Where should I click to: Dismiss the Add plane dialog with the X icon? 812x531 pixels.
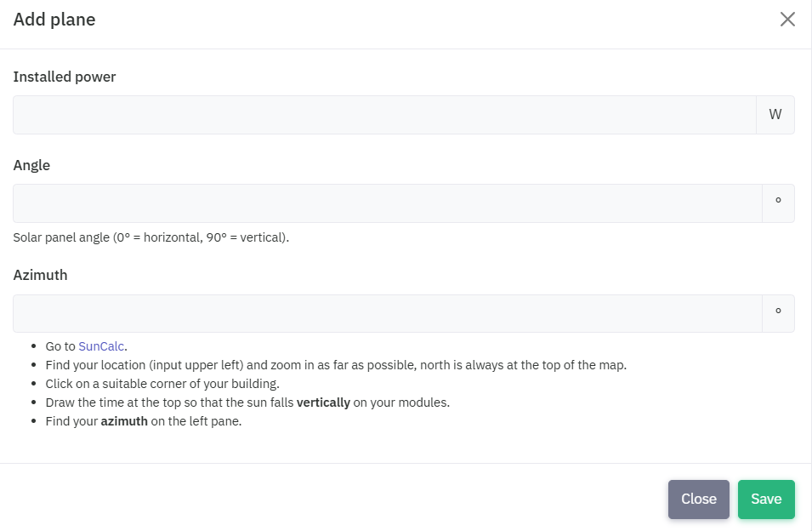(x=787, y=20)
